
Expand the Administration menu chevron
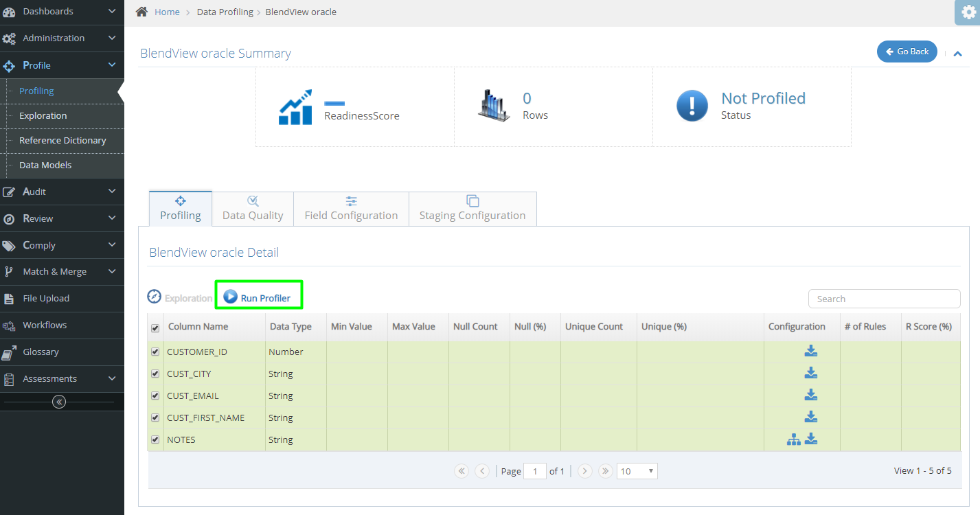pos(112,38)
